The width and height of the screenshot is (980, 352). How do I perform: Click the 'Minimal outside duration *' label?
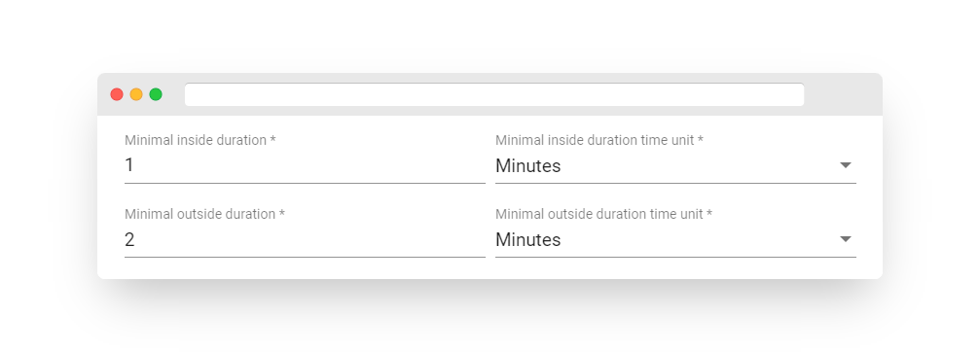(204, 214)
